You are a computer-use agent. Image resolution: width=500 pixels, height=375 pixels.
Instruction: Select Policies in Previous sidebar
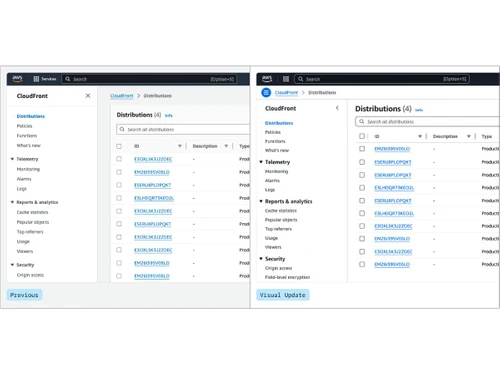click(25, 126)
